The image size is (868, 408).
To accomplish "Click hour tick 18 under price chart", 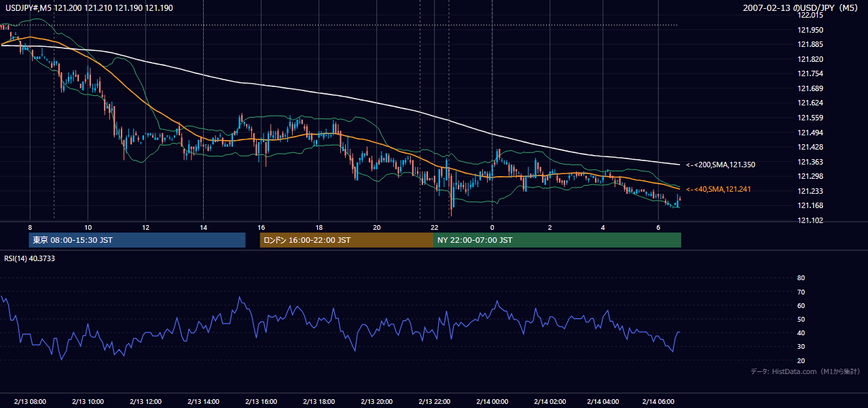I will (319, 227).
